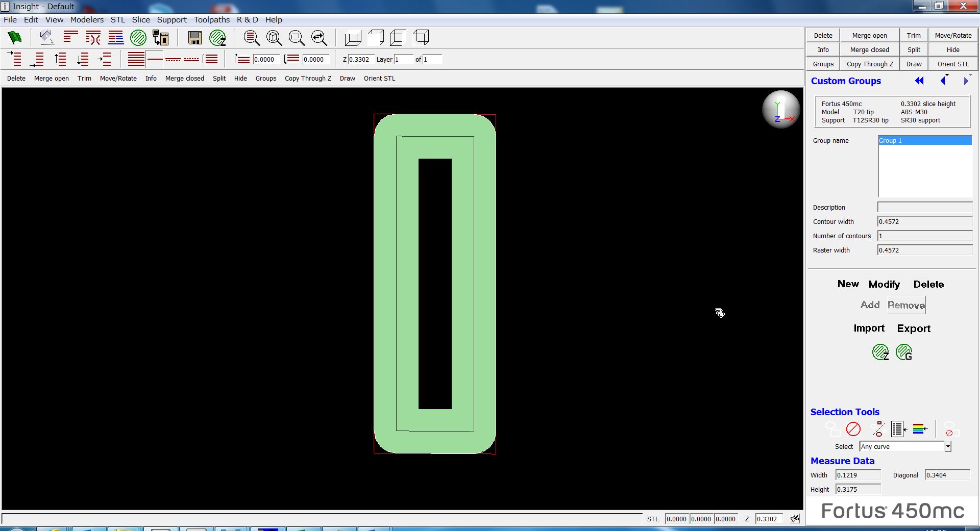Click the up-arrow layer lines icon
The height and width of the screenshot is (531, 980).
(60, 59)
